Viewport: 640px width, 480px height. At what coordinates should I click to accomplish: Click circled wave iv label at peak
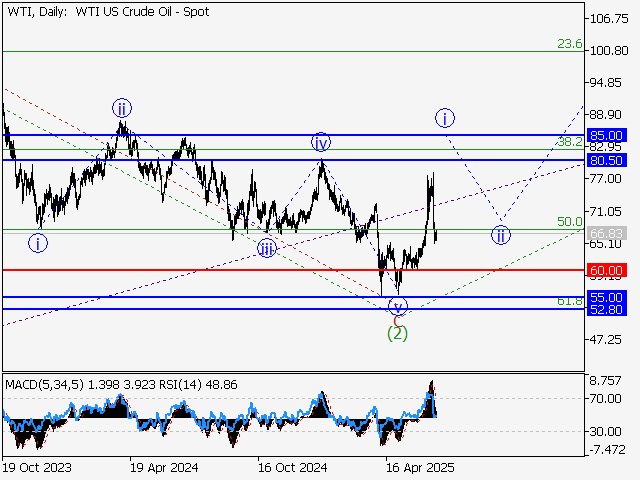click(x=319, y=142)
